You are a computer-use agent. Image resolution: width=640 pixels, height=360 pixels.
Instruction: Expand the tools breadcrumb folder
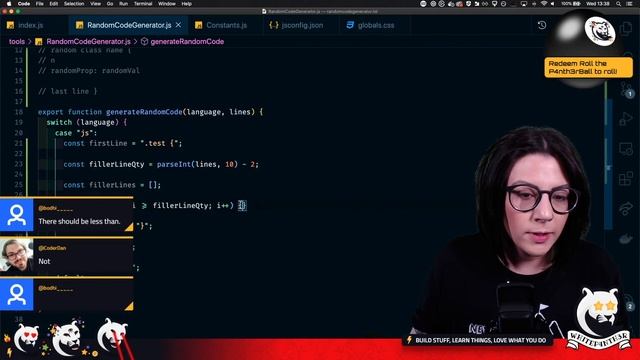(17, 42)
